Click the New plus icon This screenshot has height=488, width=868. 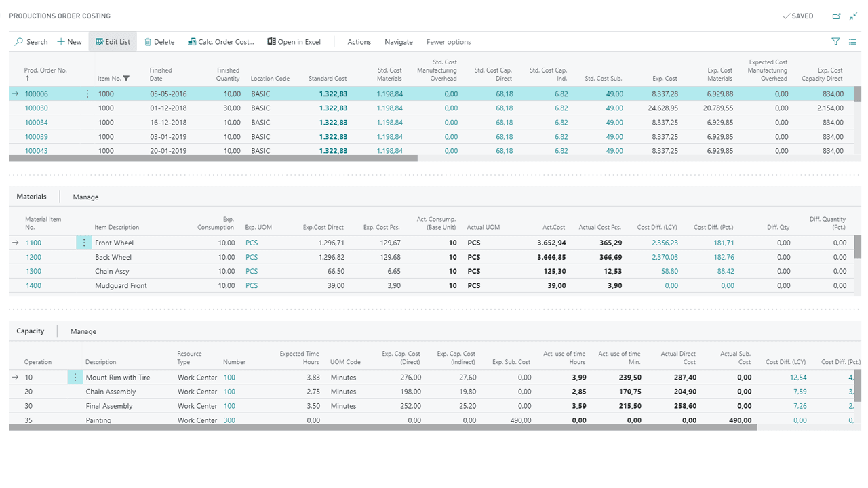[x=61, y=42]
